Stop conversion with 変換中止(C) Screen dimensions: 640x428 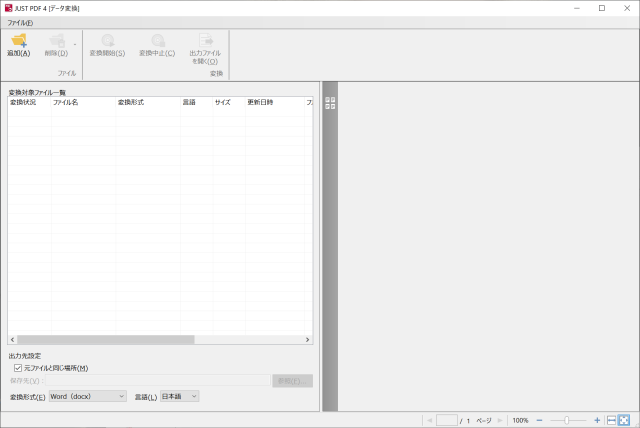(x=157, y=46)
